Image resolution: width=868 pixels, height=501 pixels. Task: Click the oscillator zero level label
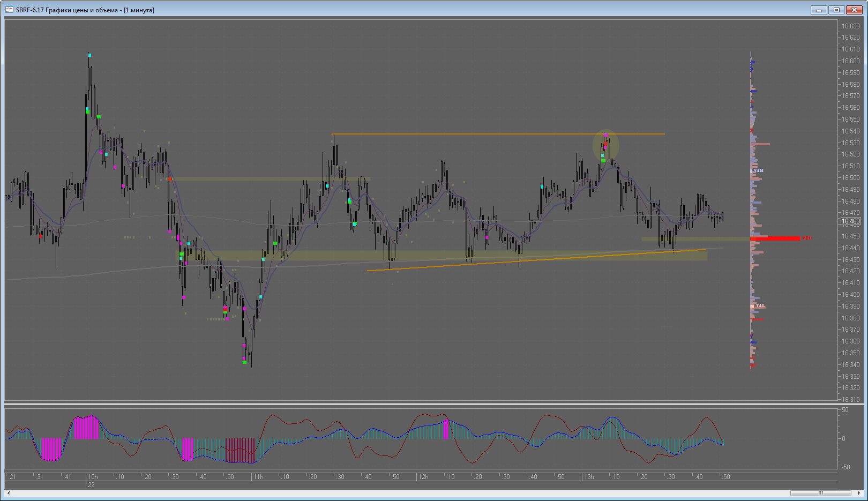click(844, 439)
